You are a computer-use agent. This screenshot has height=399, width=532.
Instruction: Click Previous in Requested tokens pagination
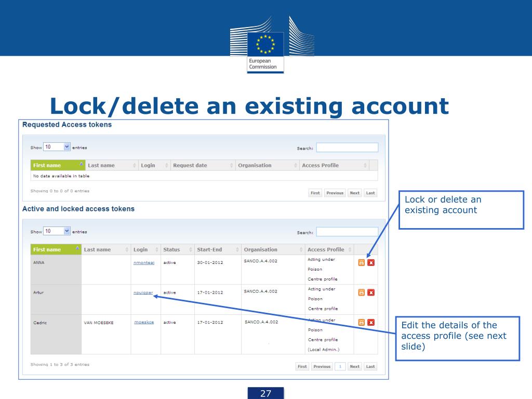[335, 193]
